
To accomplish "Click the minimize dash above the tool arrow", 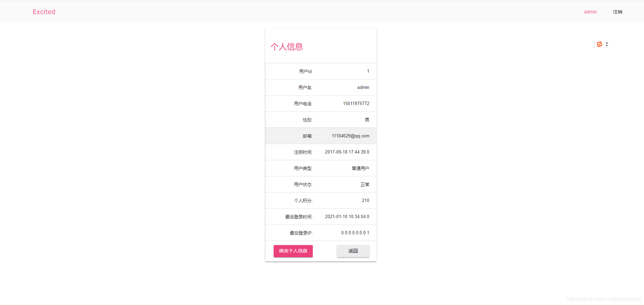I will (607, 42).
